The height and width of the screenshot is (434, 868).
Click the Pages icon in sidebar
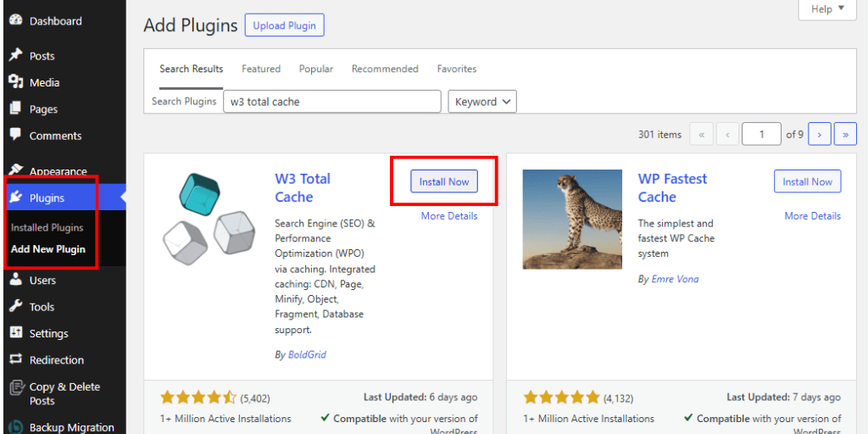16,108
